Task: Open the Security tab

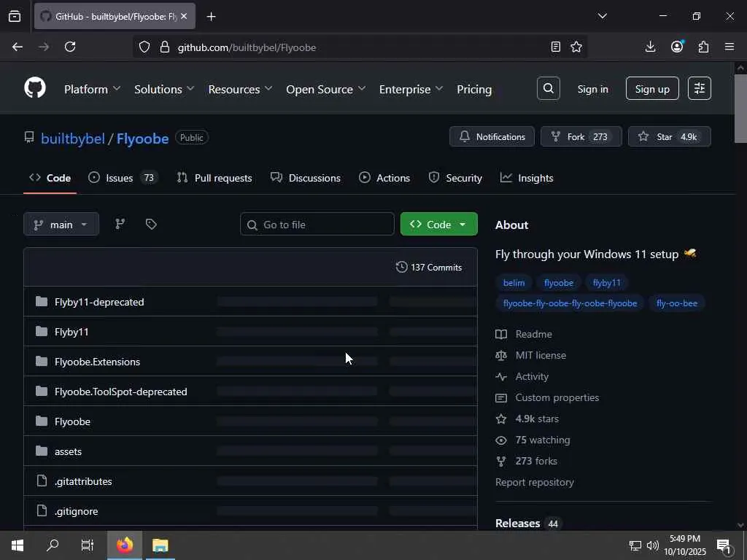Action: (455, 178)
